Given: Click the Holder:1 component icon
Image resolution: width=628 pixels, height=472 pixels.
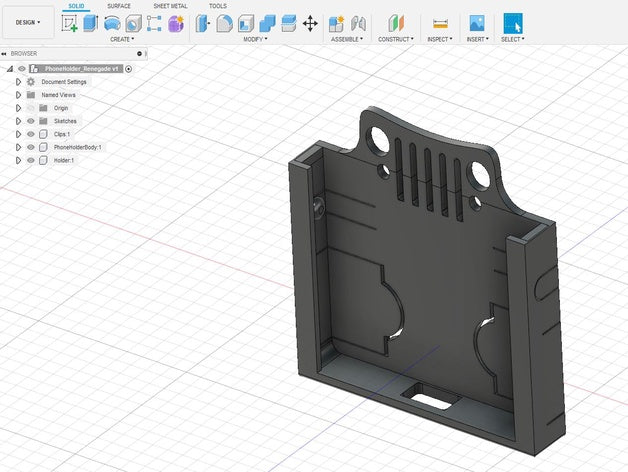Looking at the screenshot, I should pos(43,160).
